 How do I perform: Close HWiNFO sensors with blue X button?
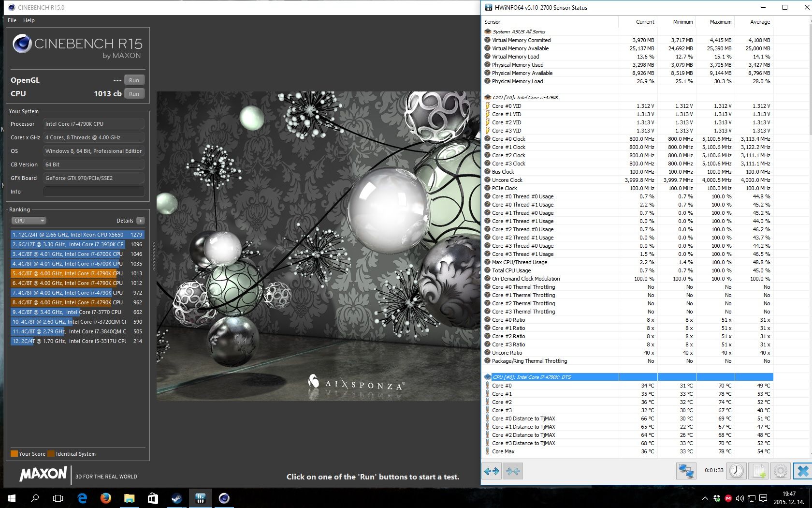[x=803, y=471]
